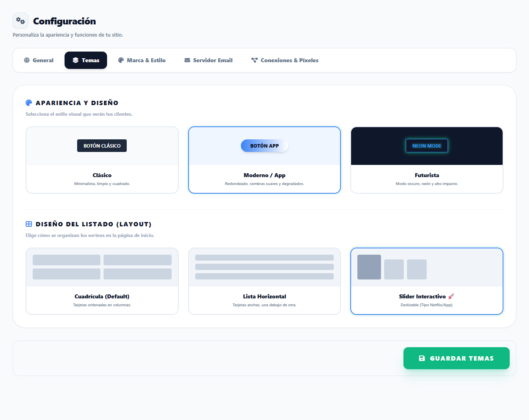Screen dimensions: 529x420
Task: Click the layers icon on the Temas tab
Action: (75, 60)
